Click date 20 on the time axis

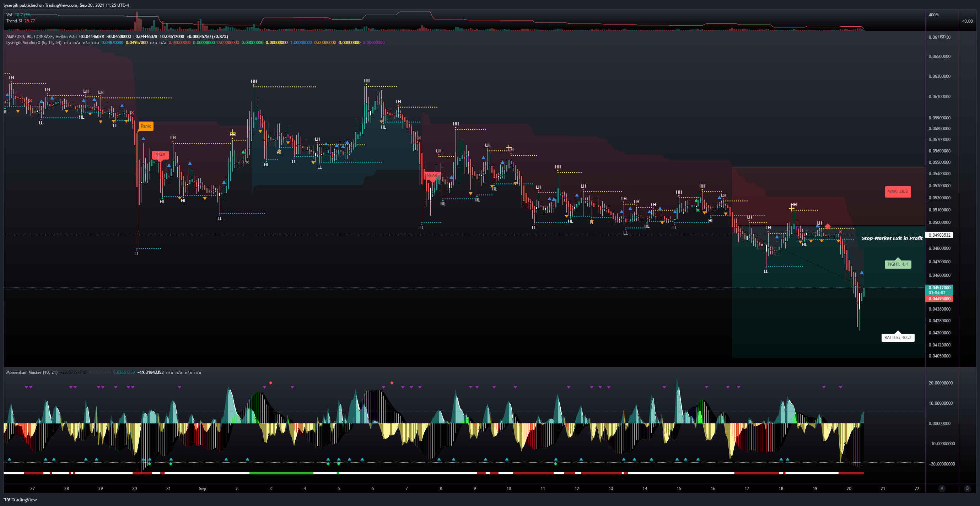(x=849, y=489)
